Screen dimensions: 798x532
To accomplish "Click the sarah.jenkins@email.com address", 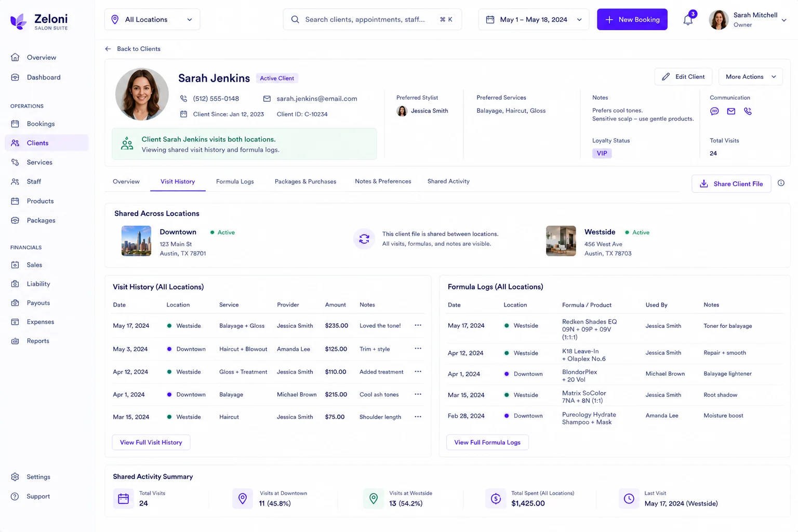I will pos(317,99).
